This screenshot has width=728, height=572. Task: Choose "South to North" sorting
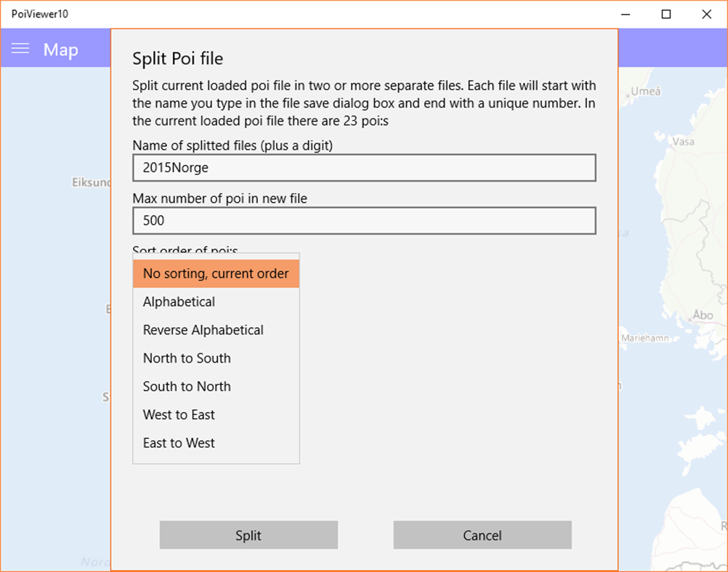pos(187,387)
